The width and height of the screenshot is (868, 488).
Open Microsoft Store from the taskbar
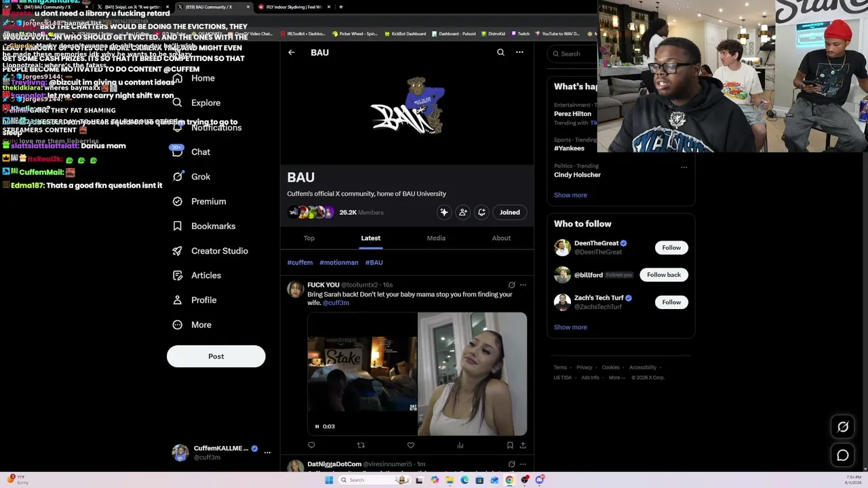coord(479,480)
